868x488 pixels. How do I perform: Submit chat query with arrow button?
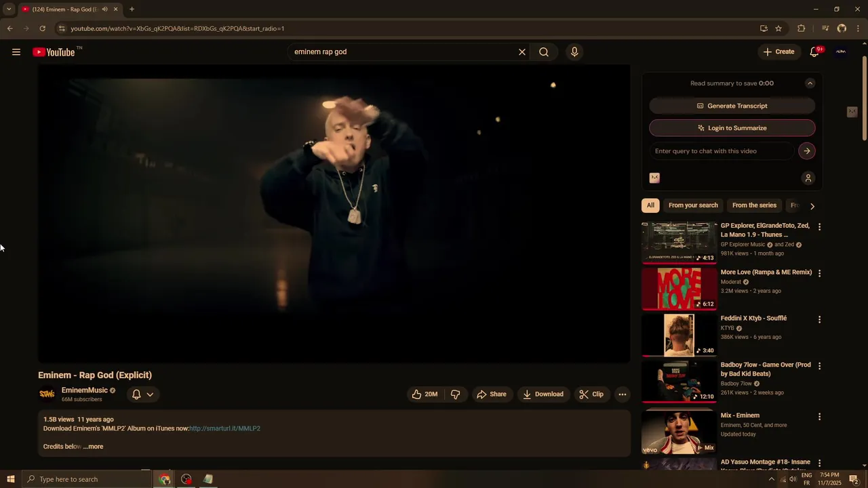point(807,151)
